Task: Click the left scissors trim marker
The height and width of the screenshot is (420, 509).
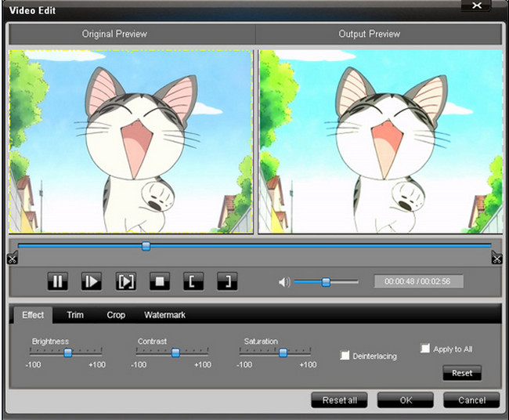Action: coord(13,258)
